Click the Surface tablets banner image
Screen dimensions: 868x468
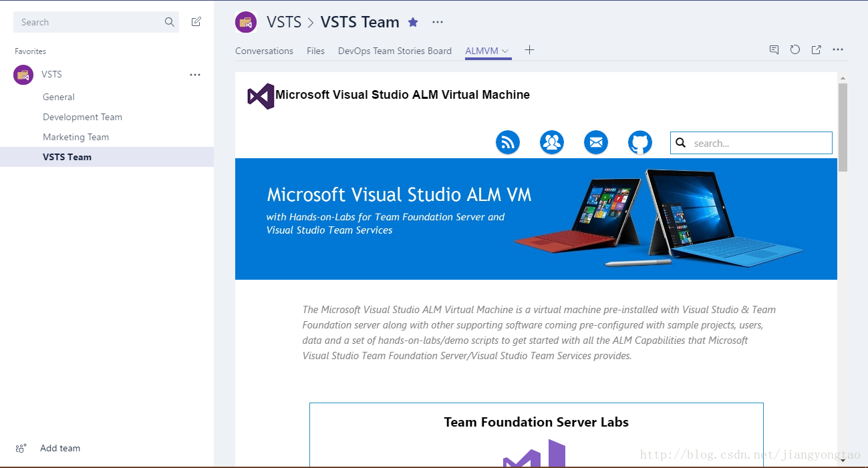pyautogui.click(x=659, y=218)
